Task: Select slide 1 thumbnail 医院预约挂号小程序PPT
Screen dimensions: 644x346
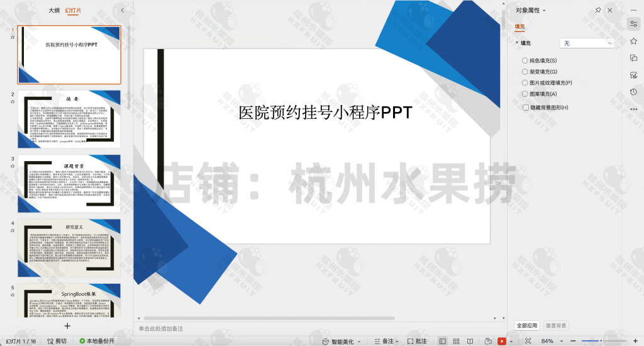Action: point(69,55)
